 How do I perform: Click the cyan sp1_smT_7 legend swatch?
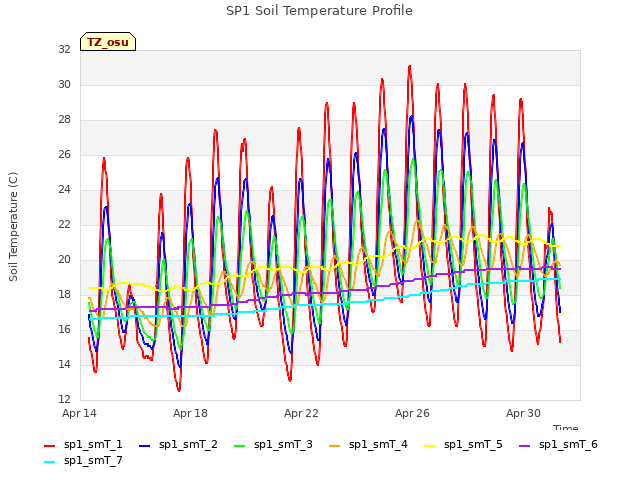coord(49,462)
